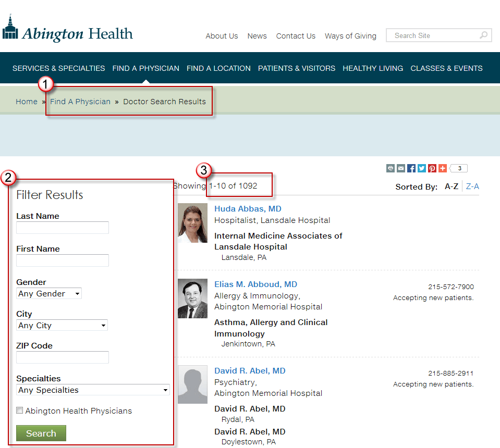The height and width of the screenshot is (448, 500).
Task: Open the Any Gender dropdown
Action: click(x=49, y=293)
